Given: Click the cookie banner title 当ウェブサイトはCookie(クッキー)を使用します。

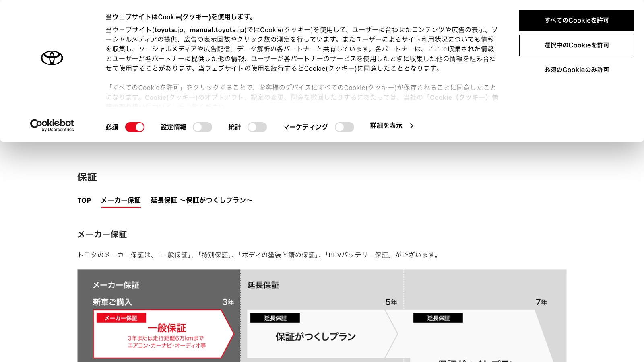Looking at the screenshot, I should coord(181,17).
